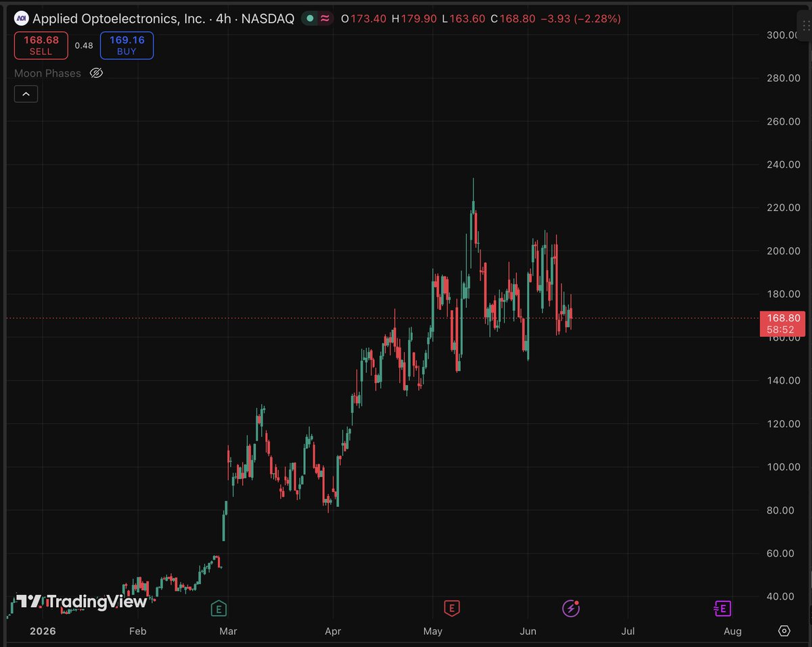Screen dimensions: 812x647
Task: Toggle Moon Phases indicator visibility eye
Action: pos(96,73)
